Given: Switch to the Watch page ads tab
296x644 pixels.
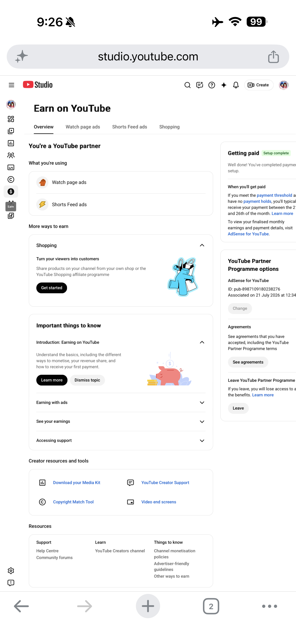Looking at the screenshot, I should [x=83, y=127].
